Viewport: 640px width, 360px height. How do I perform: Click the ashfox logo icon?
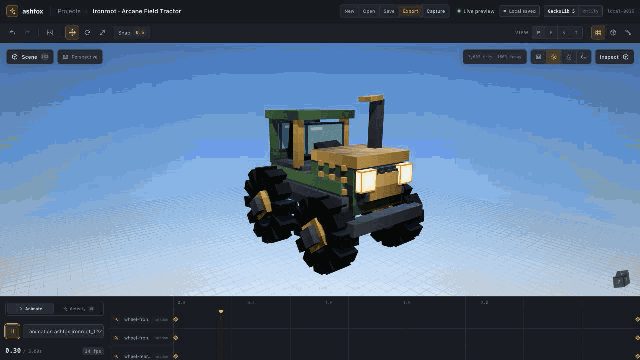[12, 11]
